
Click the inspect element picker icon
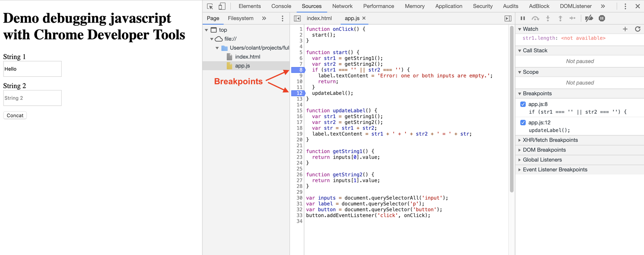pyautogui.click(x=210, y=6)
